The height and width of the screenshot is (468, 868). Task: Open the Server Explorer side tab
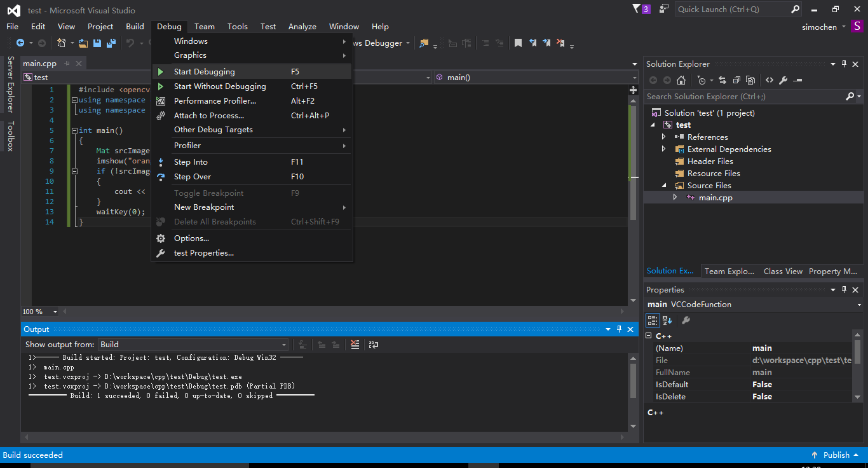[10, 84]
